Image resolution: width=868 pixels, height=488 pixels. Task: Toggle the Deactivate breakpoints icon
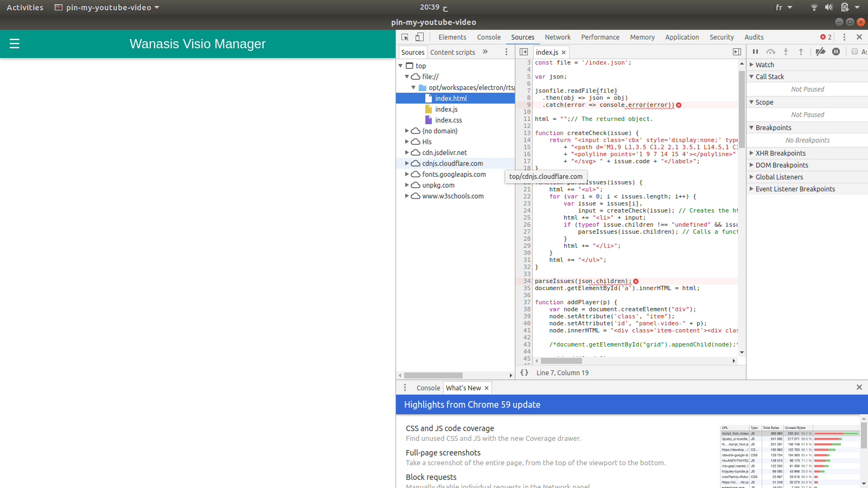point(821,52)
